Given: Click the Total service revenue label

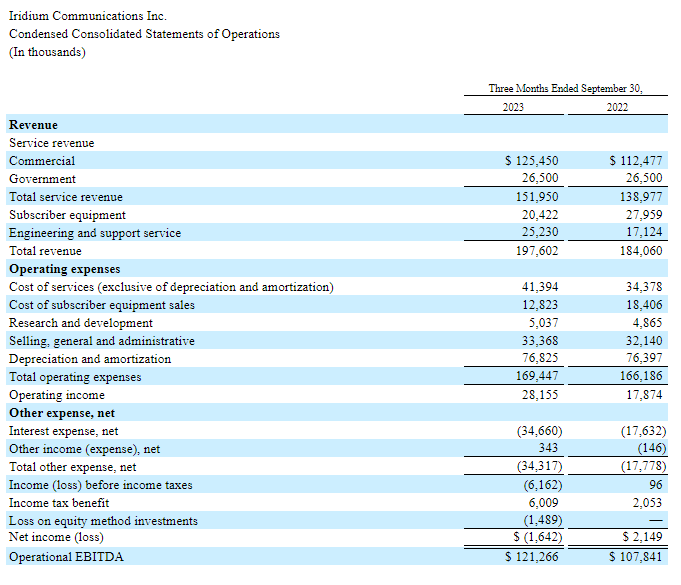Looking at the screenshot, I should click(x=66, y=197).
